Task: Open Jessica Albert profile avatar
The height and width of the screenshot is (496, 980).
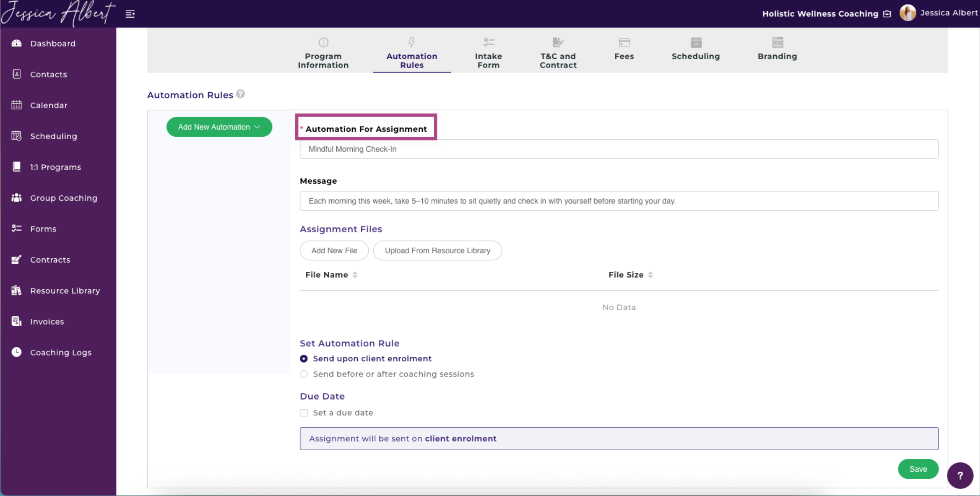Action: (x=907, y=13)
